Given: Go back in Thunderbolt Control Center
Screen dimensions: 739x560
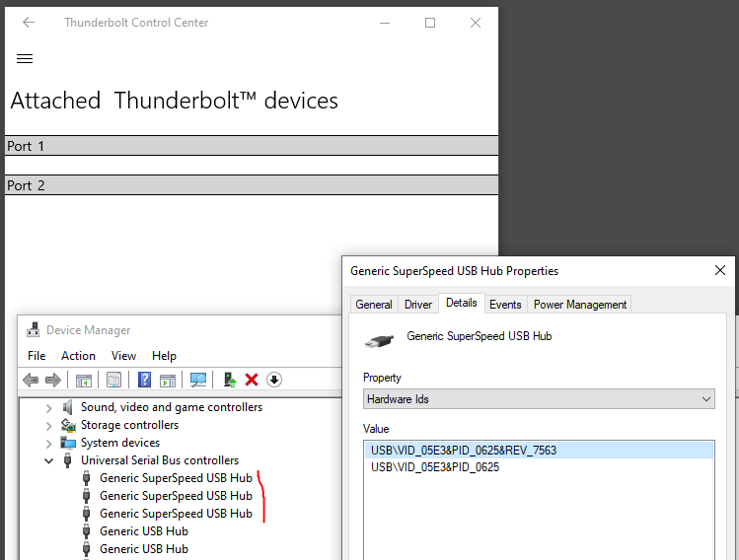Looking at the screenshot, I should click(x=29, y=22).
